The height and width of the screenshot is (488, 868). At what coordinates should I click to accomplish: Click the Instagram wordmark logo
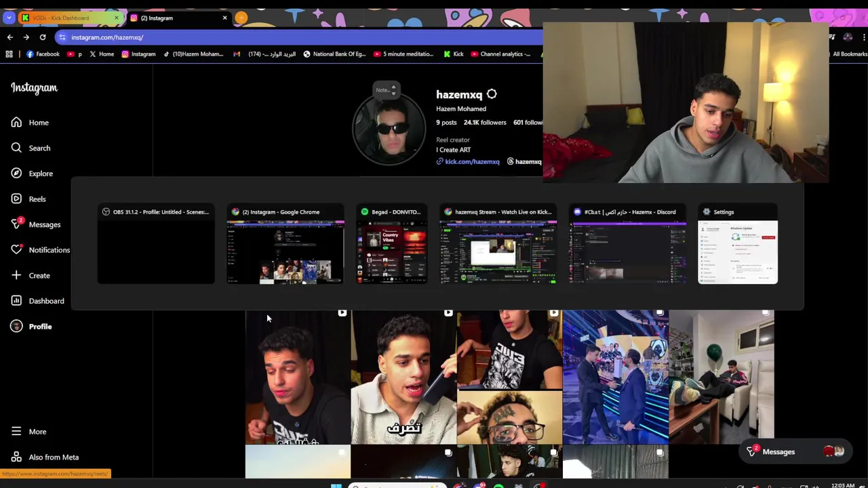tap(34, 88)
